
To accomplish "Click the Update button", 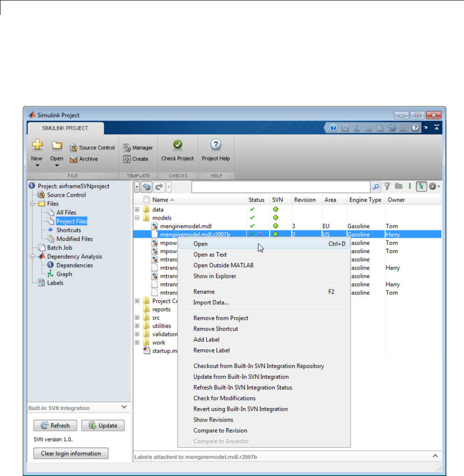I will [x=103, y=426].
